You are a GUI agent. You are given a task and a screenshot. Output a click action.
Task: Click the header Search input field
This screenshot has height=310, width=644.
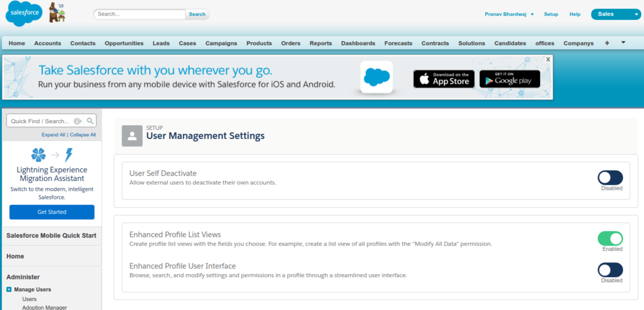[x=140, y=14]
